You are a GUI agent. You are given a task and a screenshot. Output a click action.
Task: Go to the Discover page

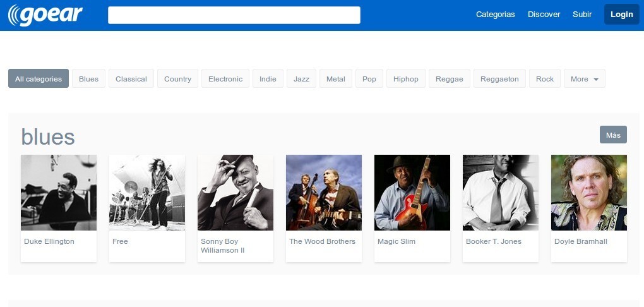pos(544,15)
